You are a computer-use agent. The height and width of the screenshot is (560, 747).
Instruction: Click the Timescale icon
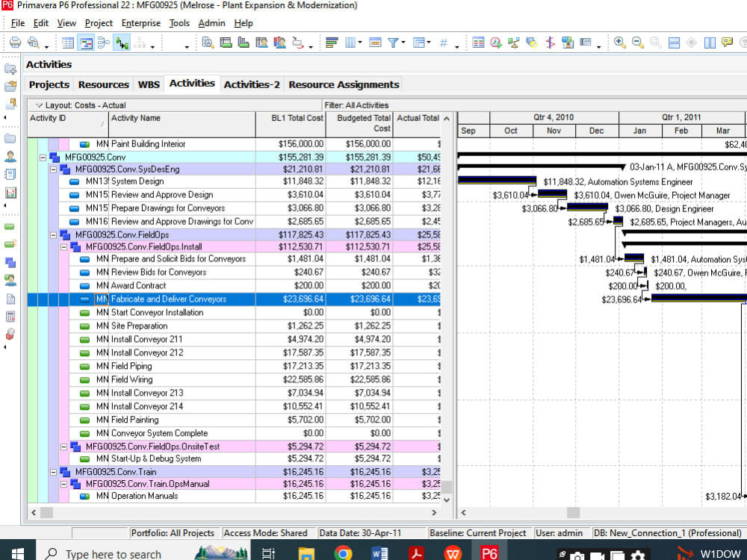click(x=376, y=43)
